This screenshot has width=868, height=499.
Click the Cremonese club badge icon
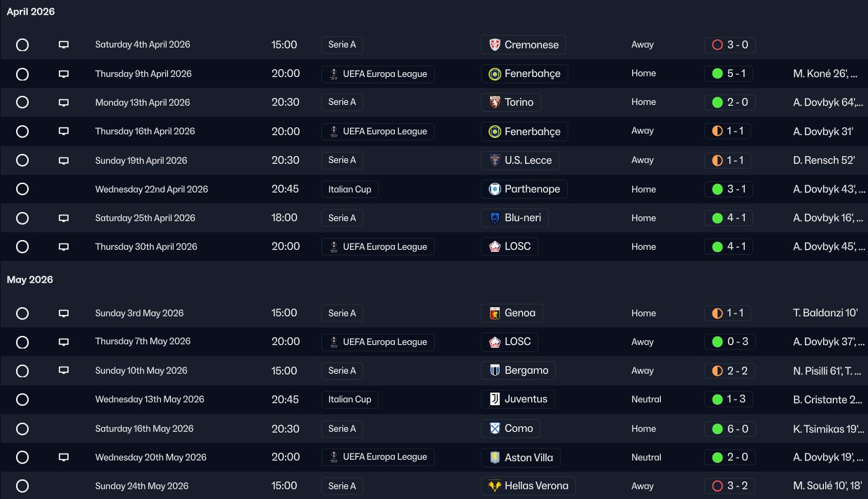[494, 45]
